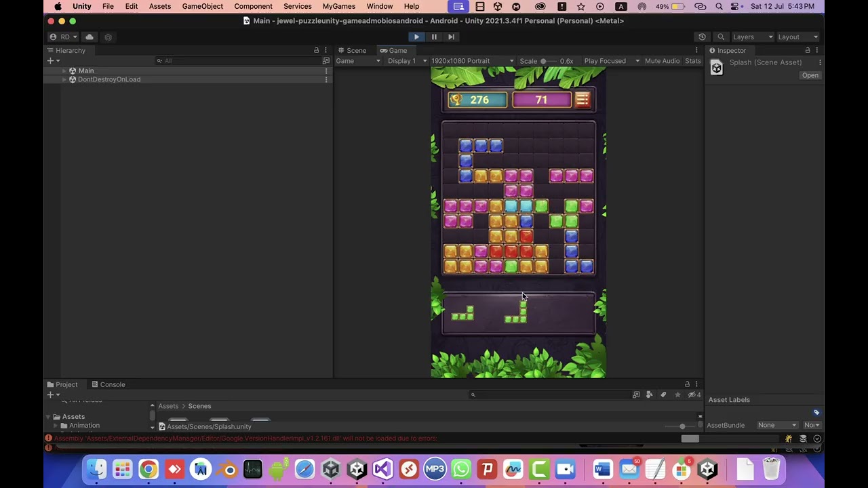Advance one frame with the Step button
This screenshot has height=488, width=868.
click(x=452, y=37)
